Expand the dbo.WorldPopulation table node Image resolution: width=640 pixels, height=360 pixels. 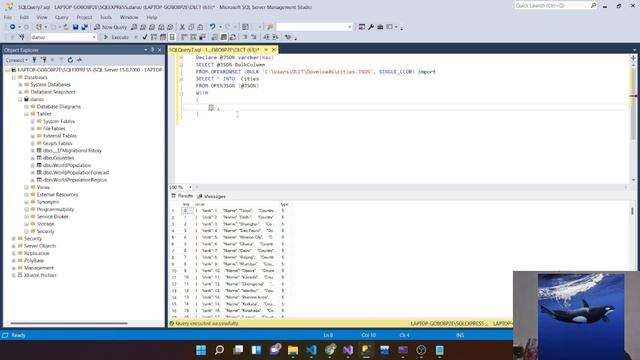33,165
